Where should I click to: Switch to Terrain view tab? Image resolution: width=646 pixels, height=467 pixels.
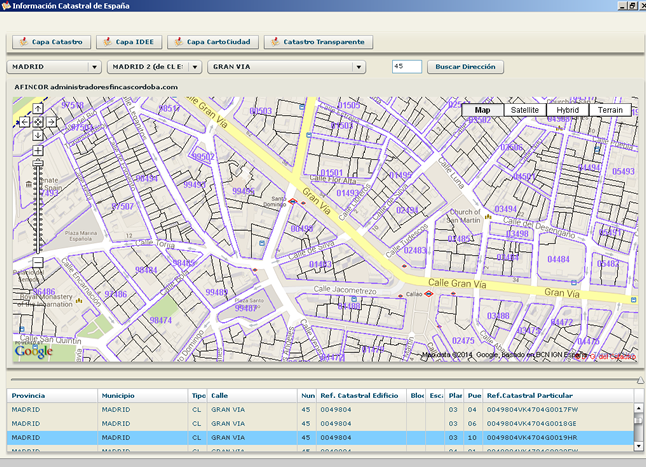click(x=610, y=110)
